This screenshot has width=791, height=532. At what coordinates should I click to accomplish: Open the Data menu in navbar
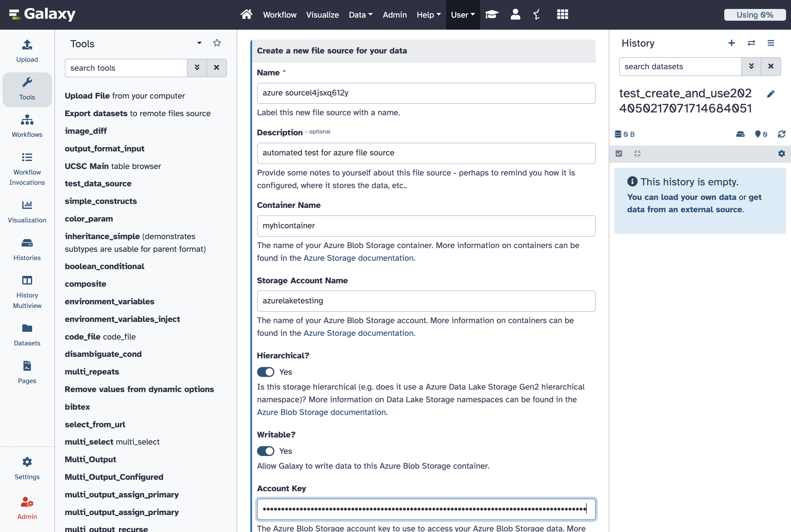[360, 15]
